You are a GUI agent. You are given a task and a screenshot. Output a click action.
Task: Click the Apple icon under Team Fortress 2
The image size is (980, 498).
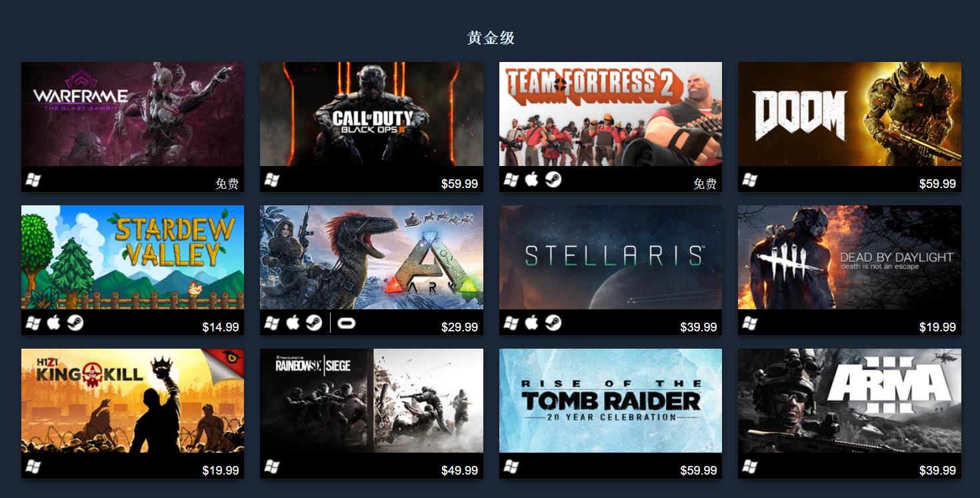pos(531,179)
